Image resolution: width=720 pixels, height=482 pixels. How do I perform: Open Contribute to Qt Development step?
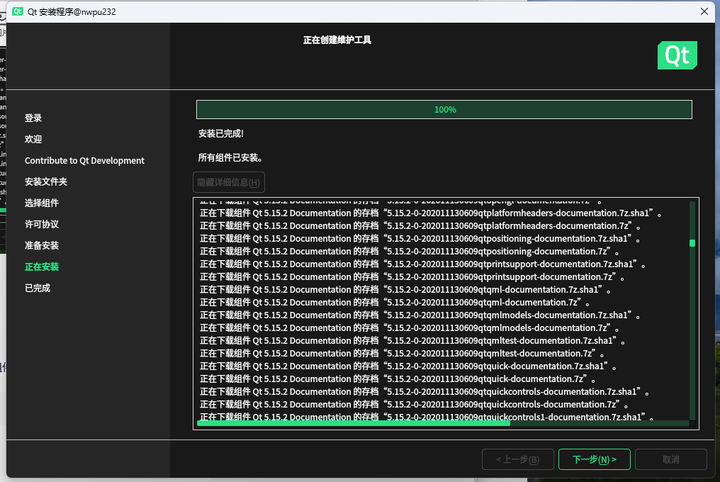[85, 161]
